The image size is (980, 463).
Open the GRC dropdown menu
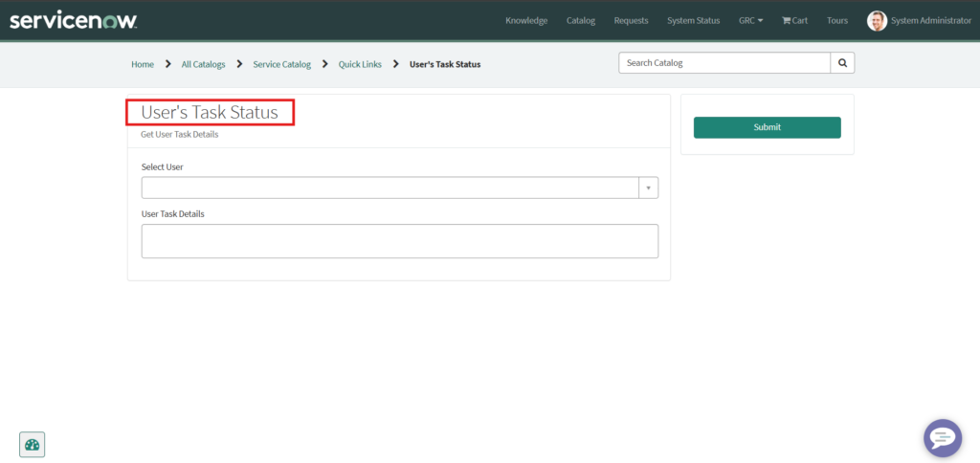[x=750, y=21]
